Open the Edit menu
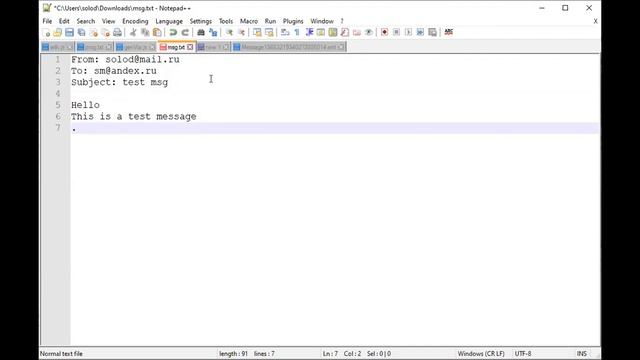640x360 pixels. pyautogui.click(x=64, y=21)
